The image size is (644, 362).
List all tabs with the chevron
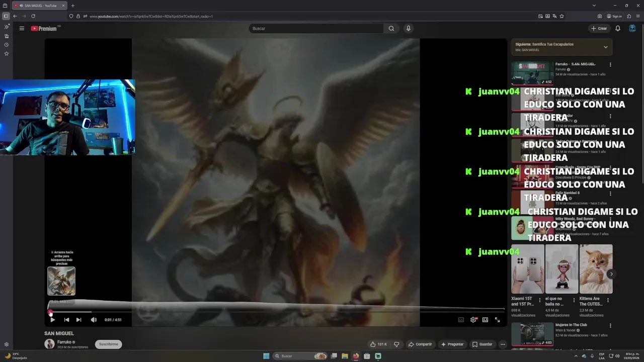pos(594,6)
